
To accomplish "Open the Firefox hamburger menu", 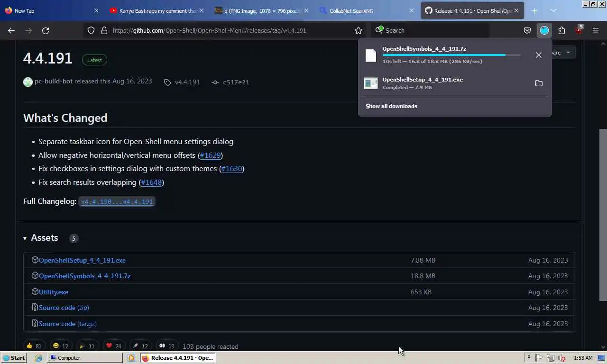I will pos(596,30).
